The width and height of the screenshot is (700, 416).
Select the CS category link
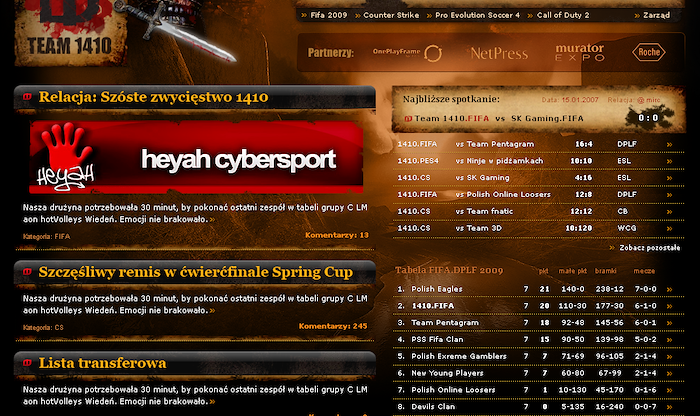(x=59, y=328)
